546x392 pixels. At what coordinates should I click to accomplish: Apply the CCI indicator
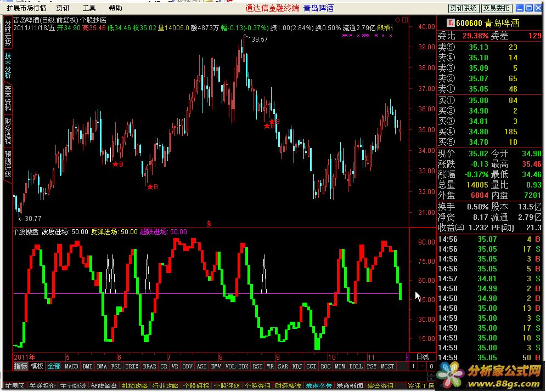tap(311, 366)
